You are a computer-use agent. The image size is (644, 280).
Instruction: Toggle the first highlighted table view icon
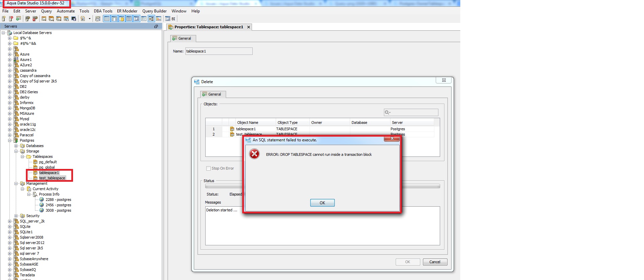107,19
